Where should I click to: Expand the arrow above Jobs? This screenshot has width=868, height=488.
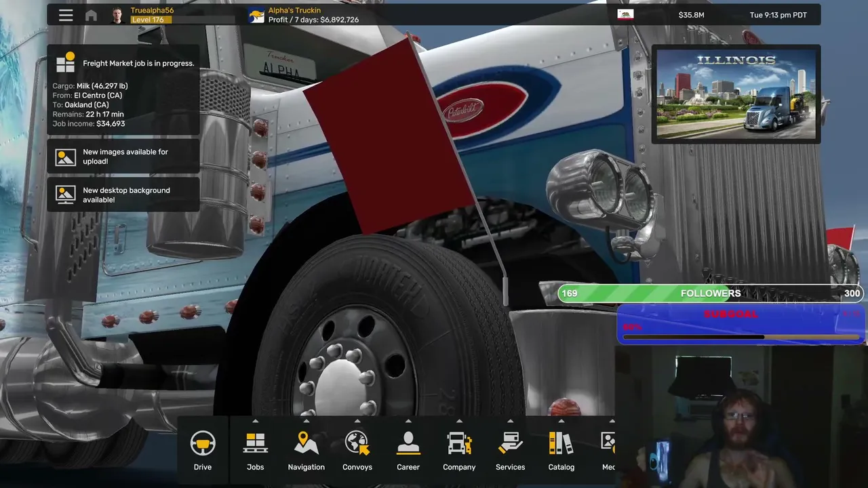[255, 421]
